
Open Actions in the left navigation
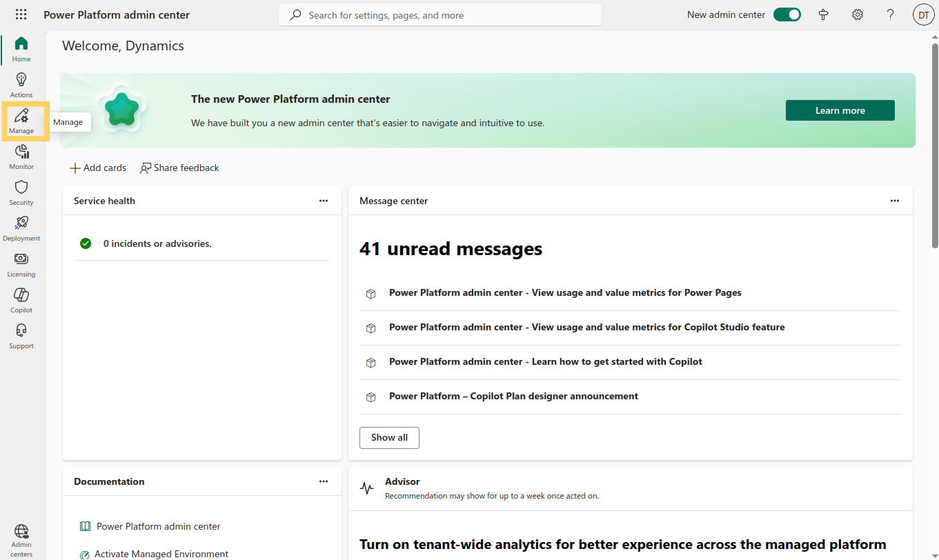click(21, 86)
